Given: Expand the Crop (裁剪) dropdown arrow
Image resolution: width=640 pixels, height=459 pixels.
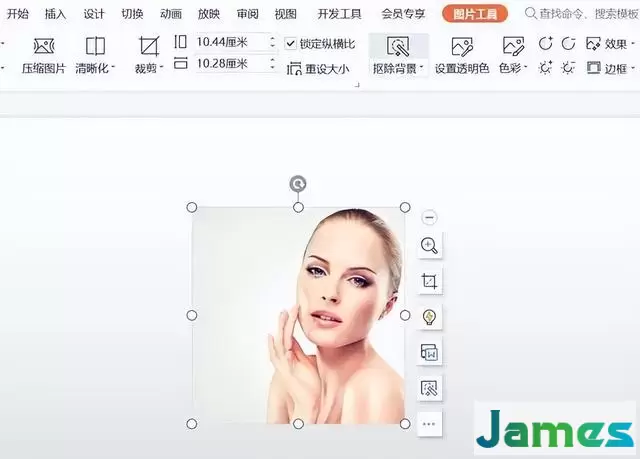Looking at the screenshot, I should [162, 67].
